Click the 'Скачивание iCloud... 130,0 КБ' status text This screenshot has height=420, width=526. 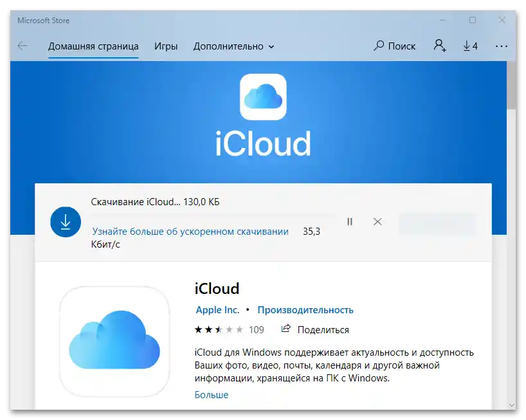(x=155, y=202)
